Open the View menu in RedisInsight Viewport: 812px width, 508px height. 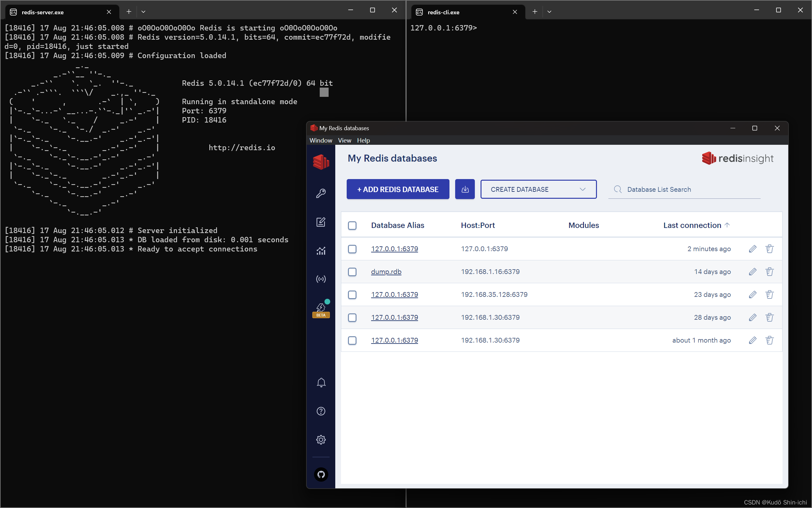point(344,140)
